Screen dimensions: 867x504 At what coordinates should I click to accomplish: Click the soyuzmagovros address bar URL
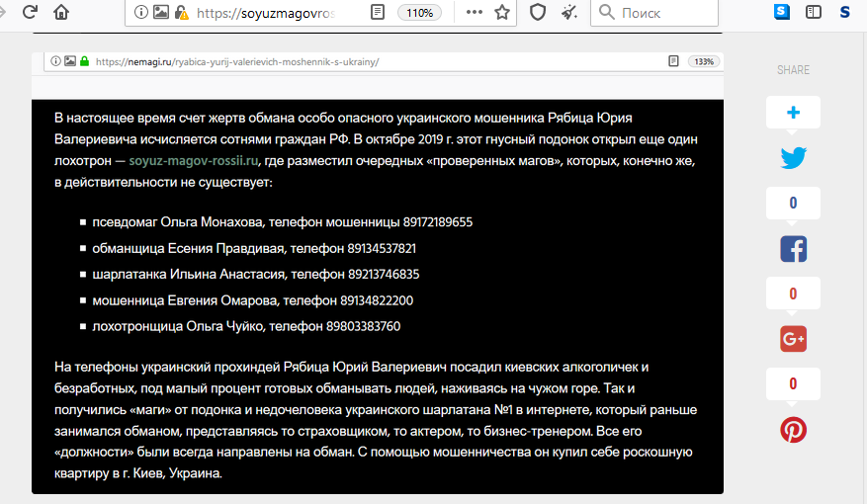(x=279, y=13)
